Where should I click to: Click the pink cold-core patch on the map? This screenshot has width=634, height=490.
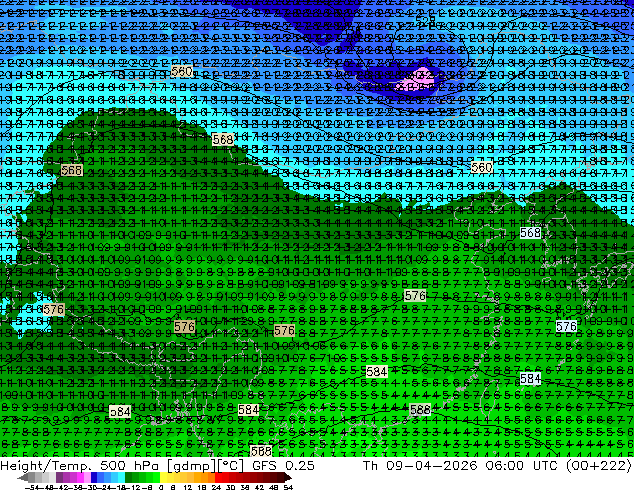416,80
